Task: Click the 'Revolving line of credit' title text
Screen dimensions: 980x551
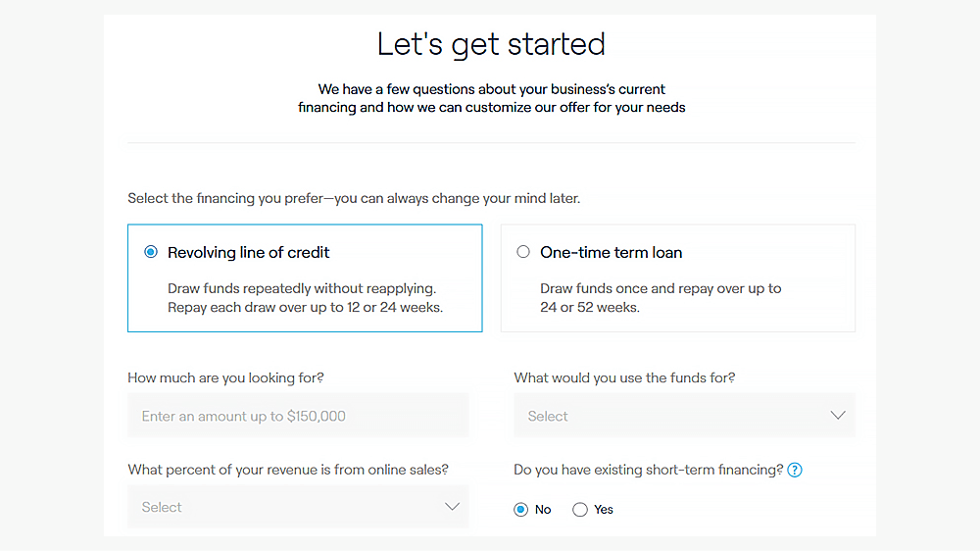Action: 248,252
